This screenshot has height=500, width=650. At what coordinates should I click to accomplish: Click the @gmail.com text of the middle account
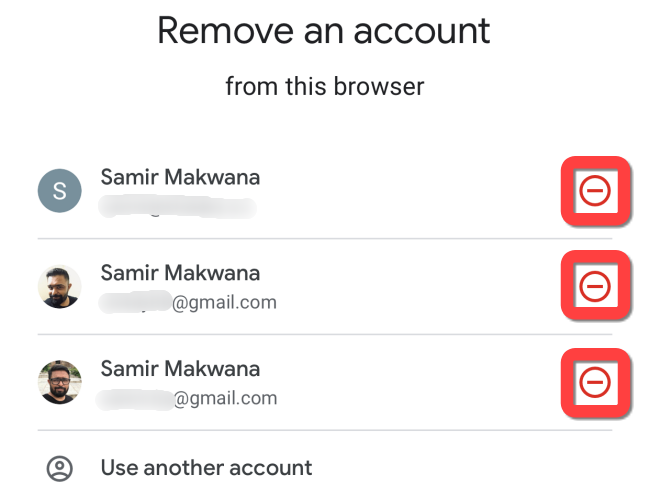pos(225,303)
